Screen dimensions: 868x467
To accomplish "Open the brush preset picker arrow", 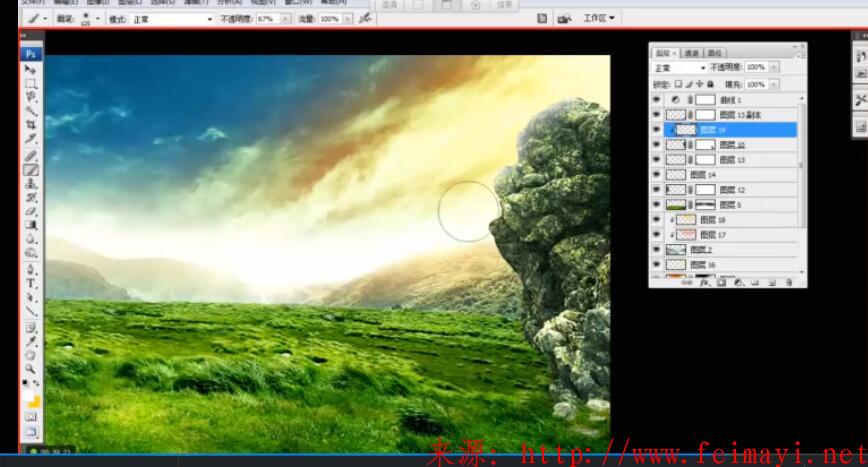I will [97, 19].
